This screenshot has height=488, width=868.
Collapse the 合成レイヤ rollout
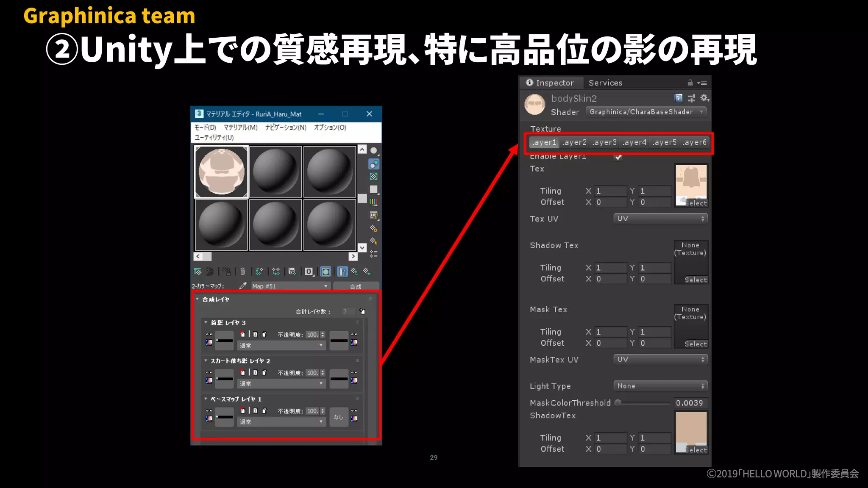point(198,299)
